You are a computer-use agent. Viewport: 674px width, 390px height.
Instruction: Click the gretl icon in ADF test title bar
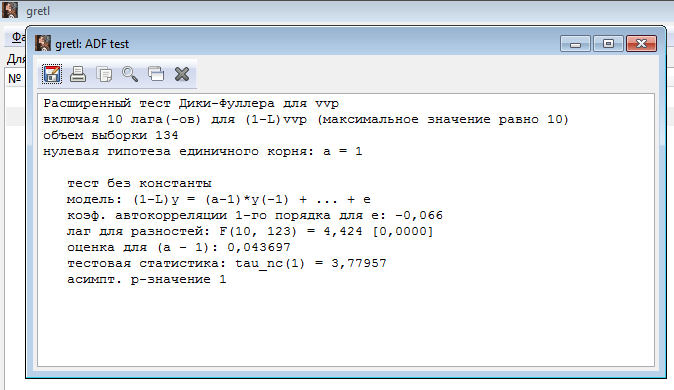(43, 43)
